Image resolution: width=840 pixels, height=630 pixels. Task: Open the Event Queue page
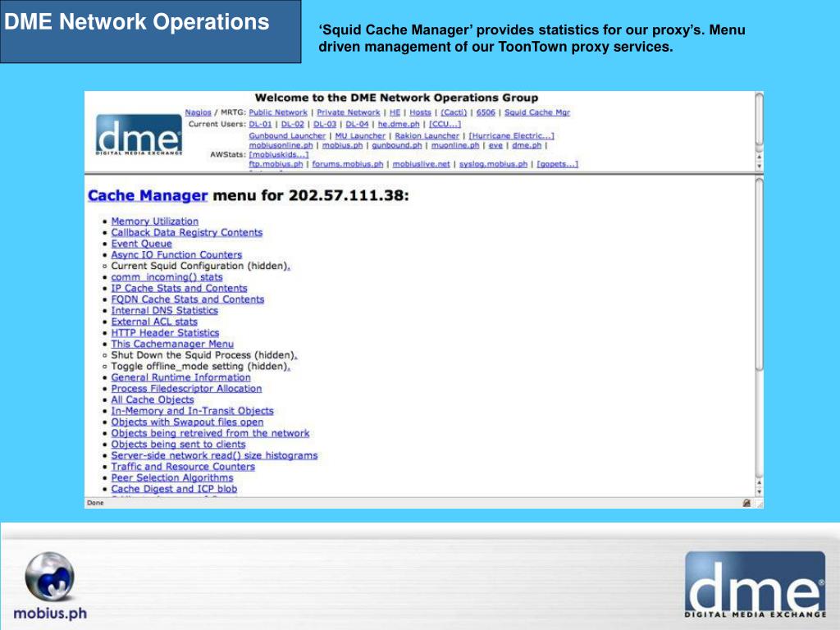[141, 244]
